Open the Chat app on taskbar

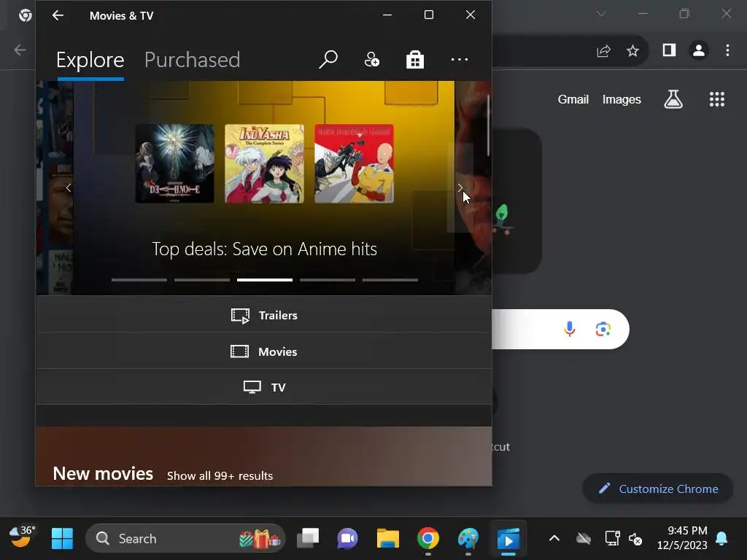click(347, 539)
